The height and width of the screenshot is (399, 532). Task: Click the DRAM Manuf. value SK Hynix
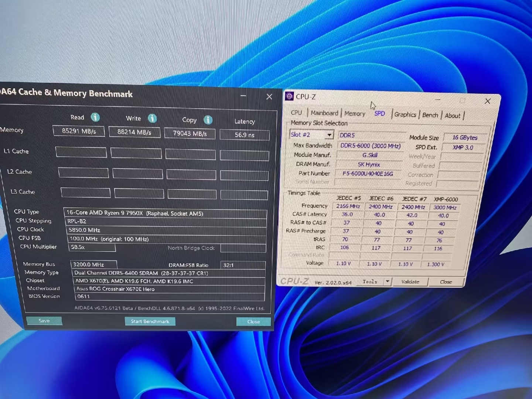tap(369, 164)
